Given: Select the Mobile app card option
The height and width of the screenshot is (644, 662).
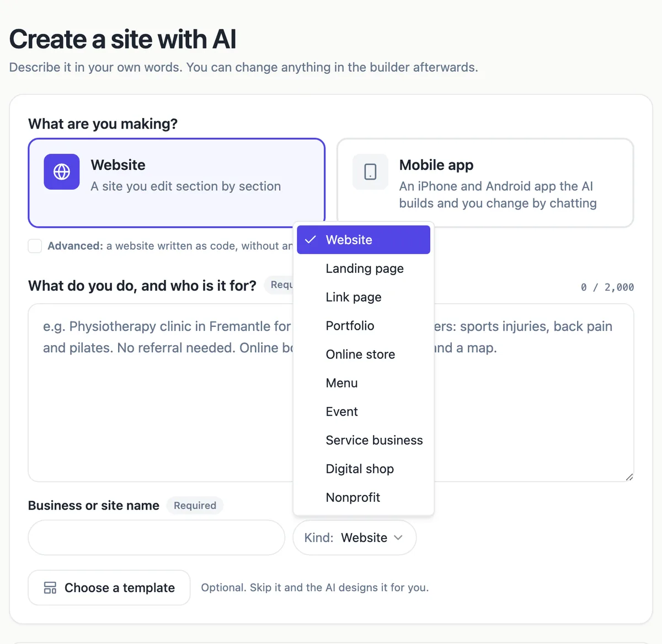Looking at the screenshot, I should coord(485,183).
